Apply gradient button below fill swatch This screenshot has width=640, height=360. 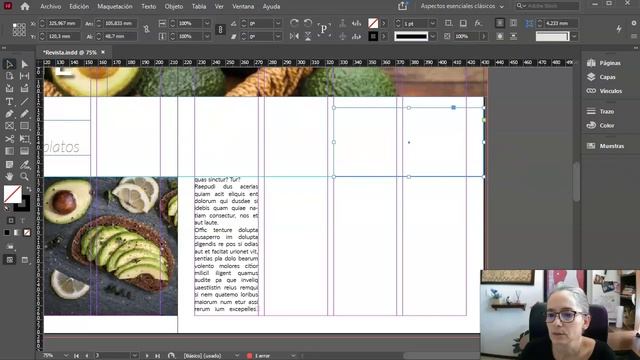coord(17,233)
